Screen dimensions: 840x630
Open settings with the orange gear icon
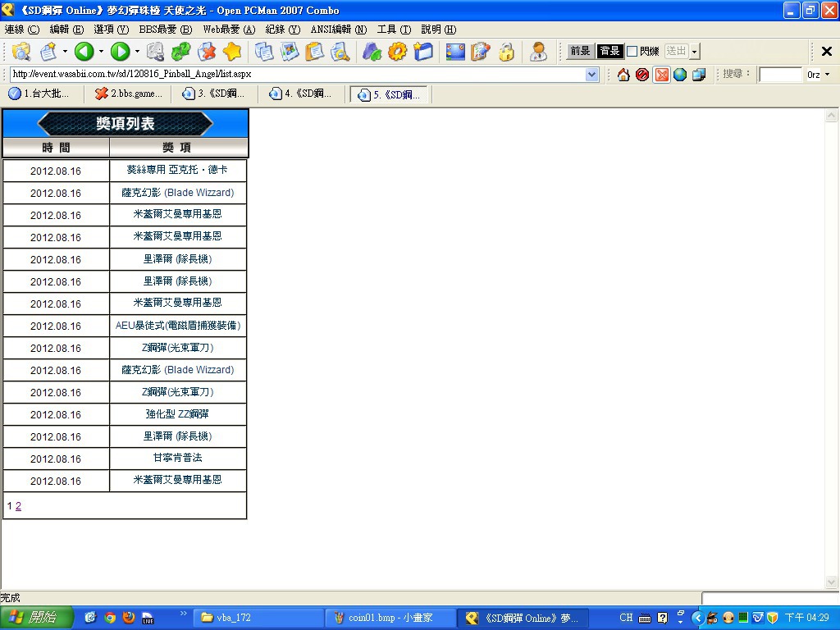[x=398, y=52]
